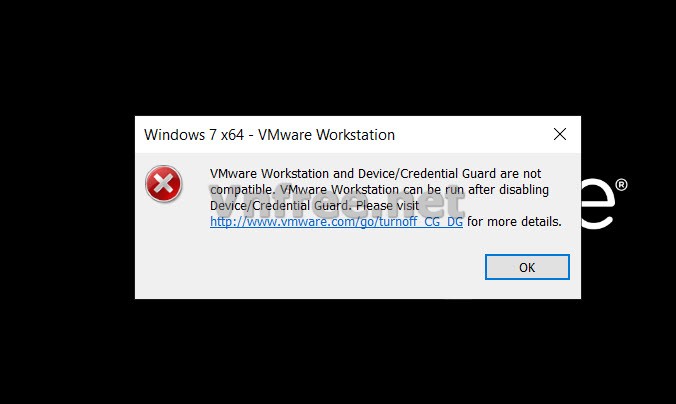Select the "Windows 7 x64" title text

[194, 135]
